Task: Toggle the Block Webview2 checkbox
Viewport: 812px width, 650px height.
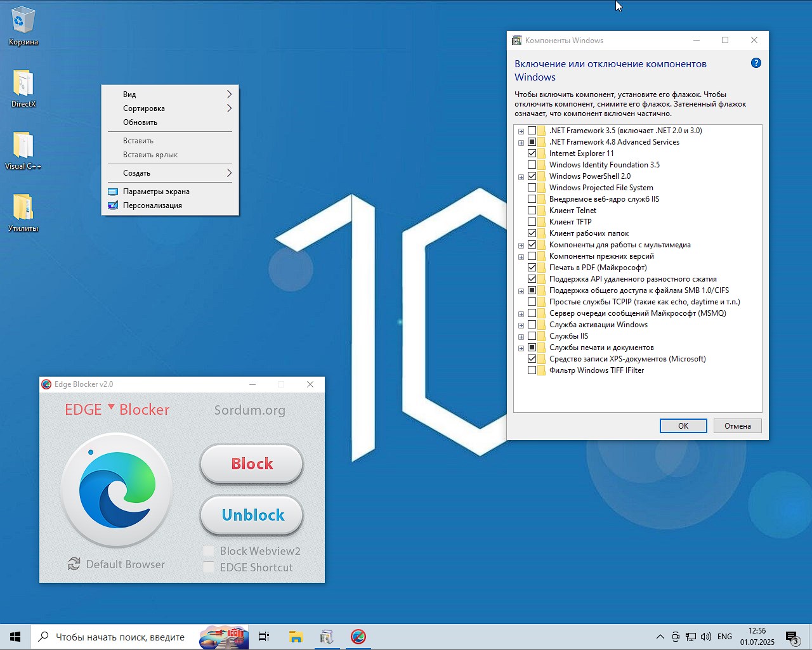Action: point(209,550)
